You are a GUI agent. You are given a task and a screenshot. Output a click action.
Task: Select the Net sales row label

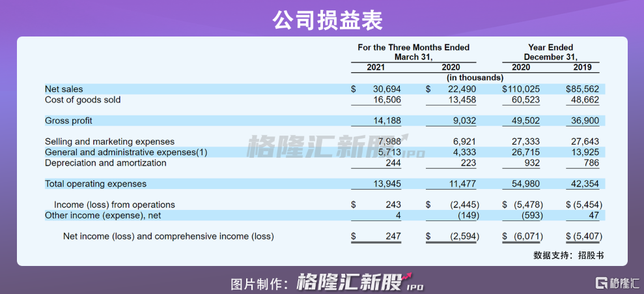pos(64,89)
